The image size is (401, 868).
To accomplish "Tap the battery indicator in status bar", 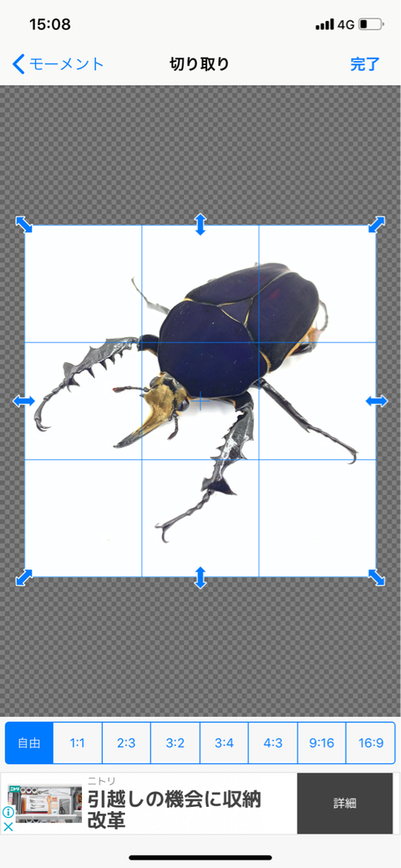I will click(x=370, y=24).
